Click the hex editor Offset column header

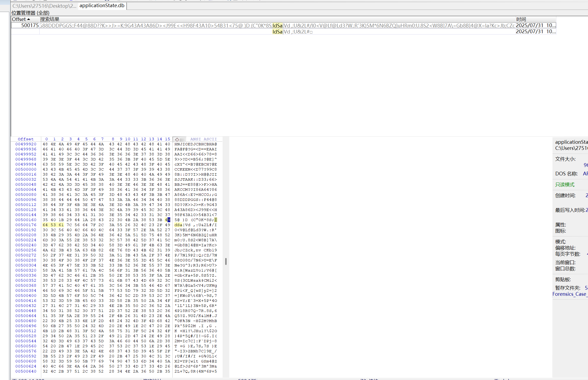[x=26, y=139]
